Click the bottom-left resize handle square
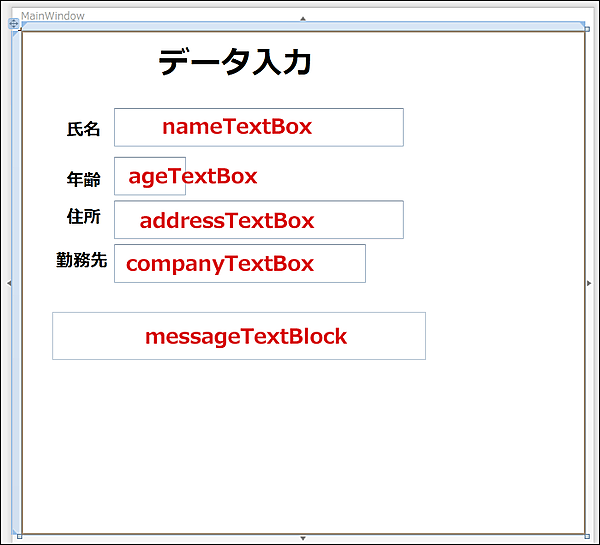 20,537
